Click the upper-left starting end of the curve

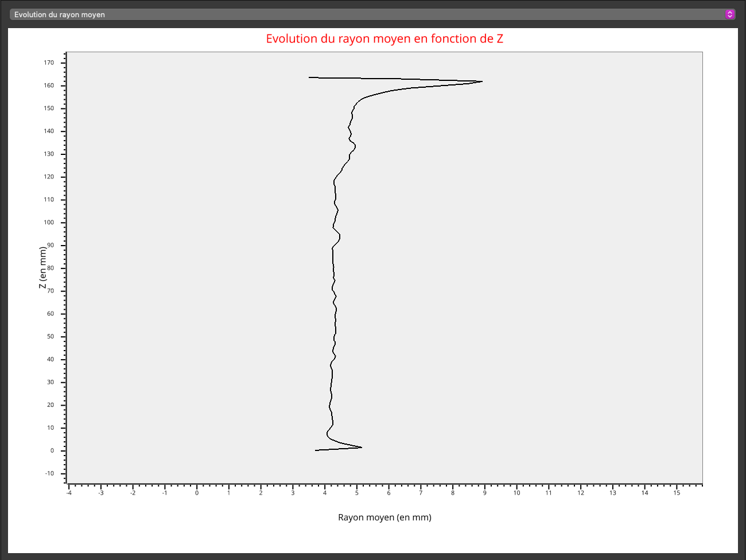coord(310,77)
